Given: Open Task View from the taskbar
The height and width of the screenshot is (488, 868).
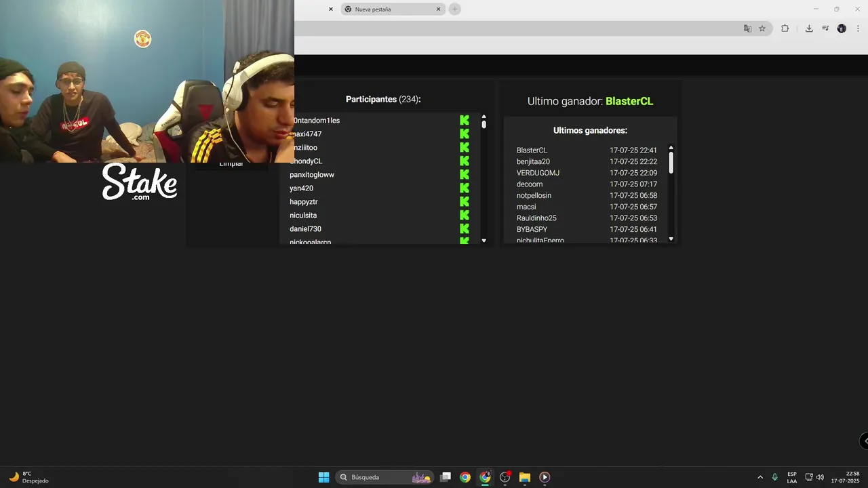Looking at the screenshot, I should pos(446,477).
